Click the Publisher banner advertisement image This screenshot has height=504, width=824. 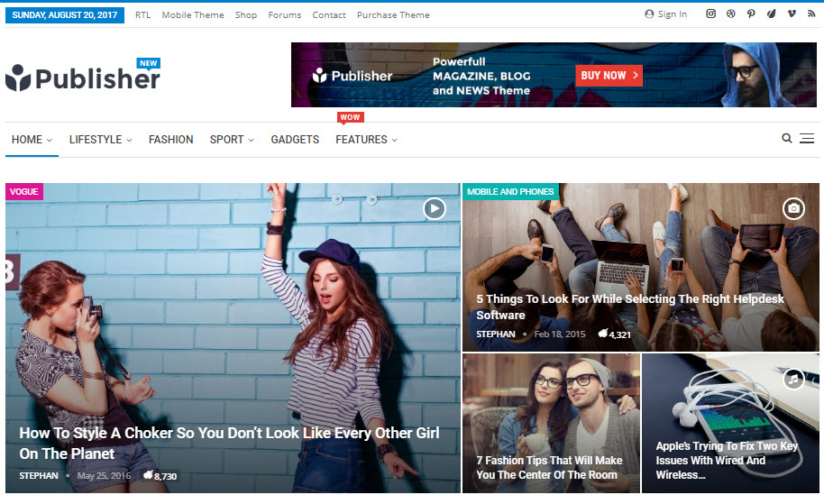coord(554,75)
